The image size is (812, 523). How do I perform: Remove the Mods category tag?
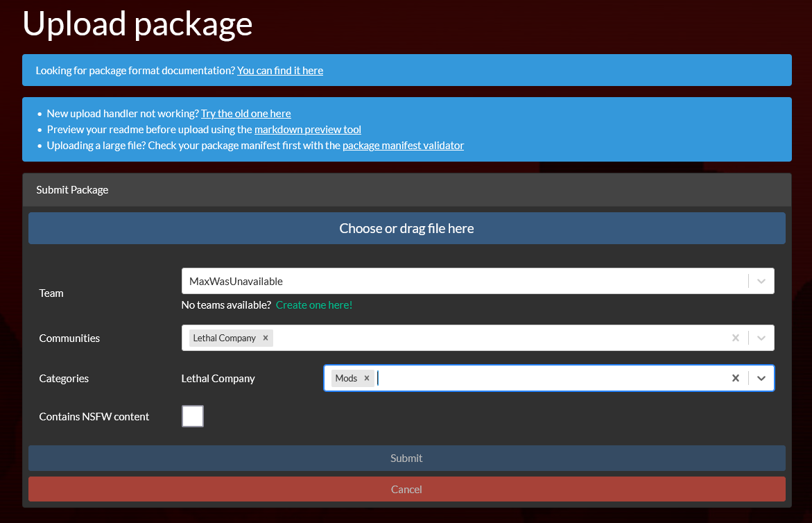pyautogui.click(x=366, y=377)
